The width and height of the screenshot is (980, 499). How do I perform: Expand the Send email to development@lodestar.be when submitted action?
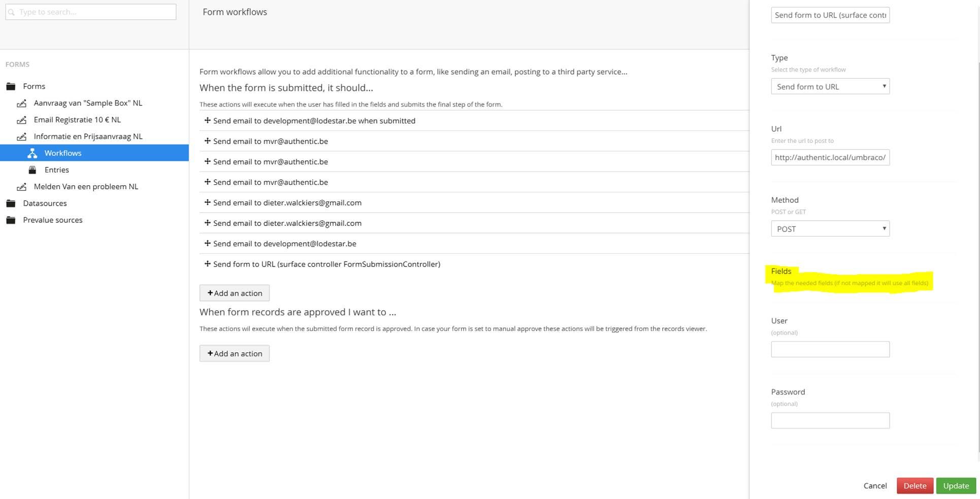pos(310,121)
